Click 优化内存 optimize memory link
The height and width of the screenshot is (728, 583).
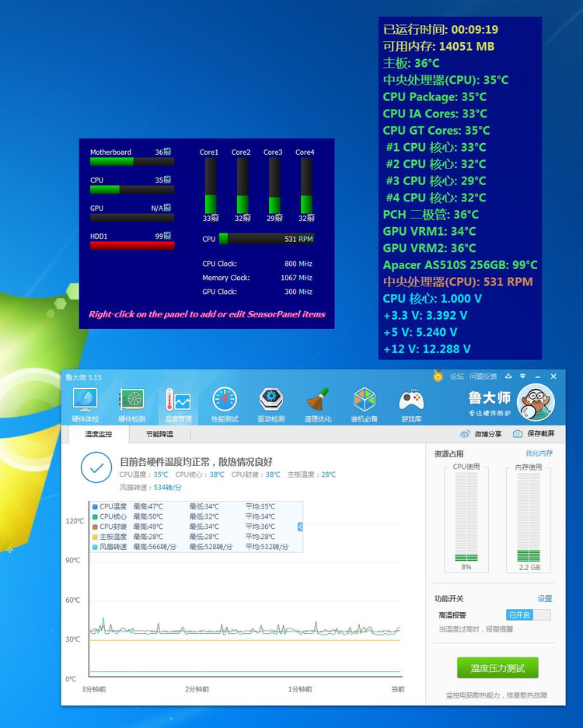[x=539, y=453]
